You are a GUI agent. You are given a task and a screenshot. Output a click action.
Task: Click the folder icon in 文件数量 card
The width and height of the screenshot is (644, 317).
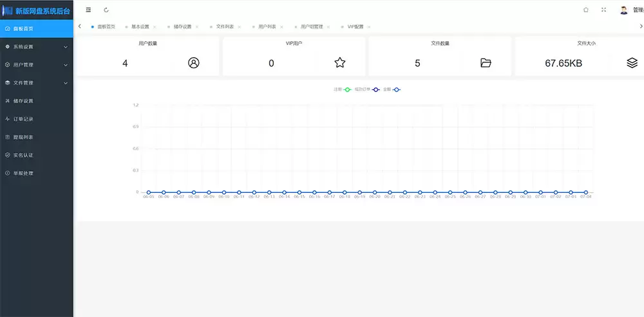pos(486,63)
